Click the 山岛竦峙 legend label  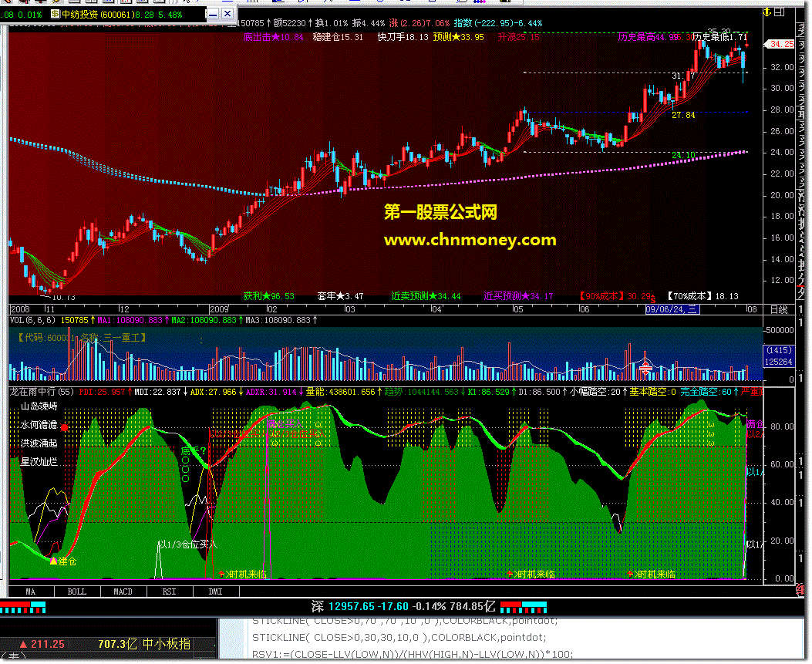coord(39,406)
